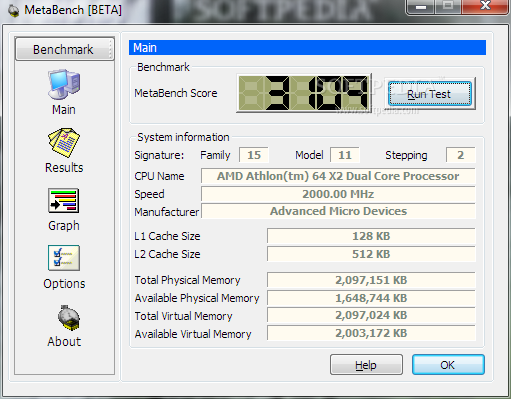The width and height of the screenshot is (511, 399).
Task: Open the Graph chart icon
Action: pyautogui.click(x=64, y=200)
